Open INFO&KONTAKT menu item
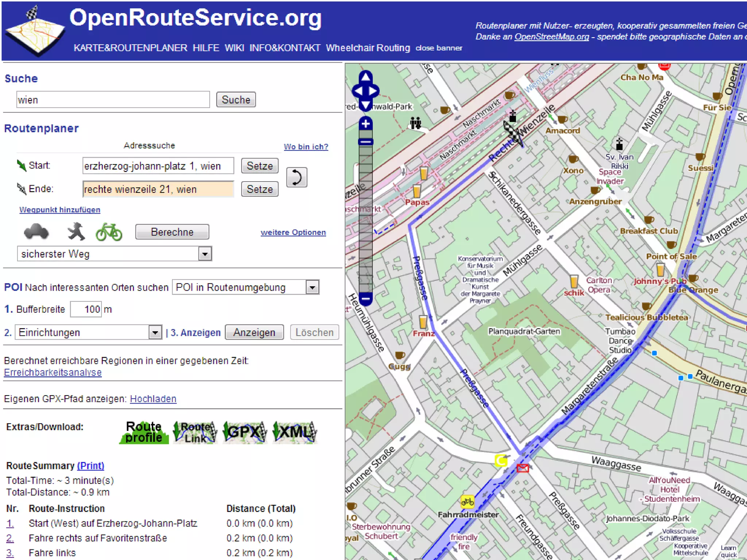Image resolution: width=747 pixels, height=560 pixels. coord(285,48)
